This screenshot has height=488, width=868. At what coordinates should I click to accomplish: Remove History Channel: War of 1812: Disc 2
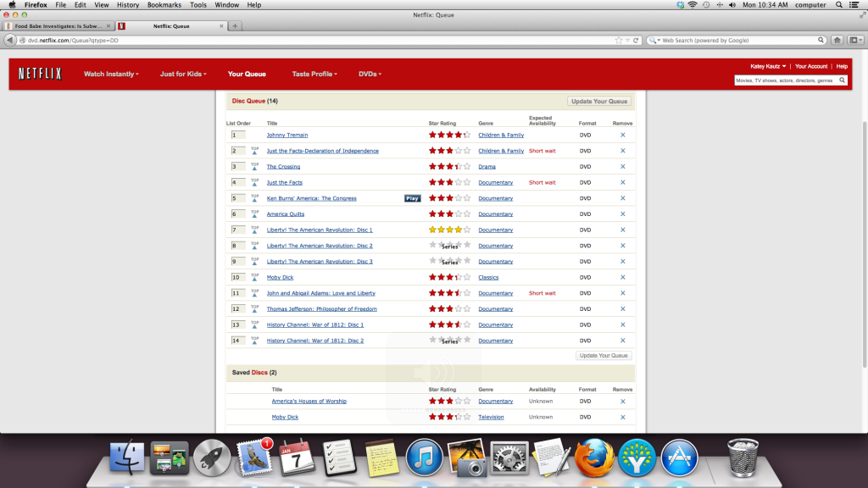tap(623, 341)
